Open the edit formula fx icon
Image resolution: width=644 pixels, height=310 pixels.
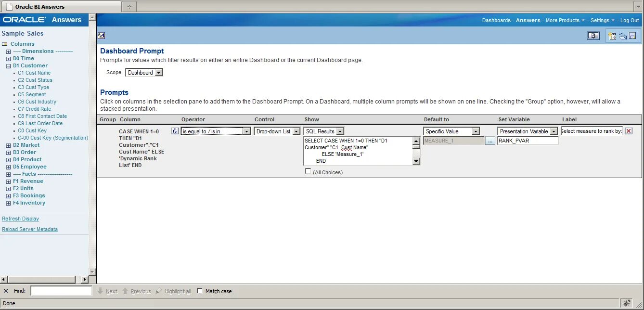pyautogui.click(x=175, y=131)
